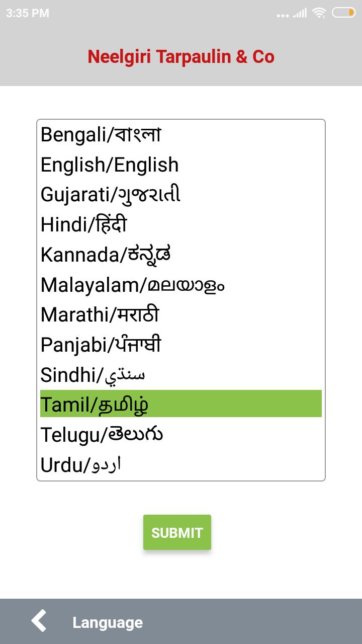This screenshot has width=362, height=644.
Task: Tap the highlighted Tamil option
Action: click(181, 404)
